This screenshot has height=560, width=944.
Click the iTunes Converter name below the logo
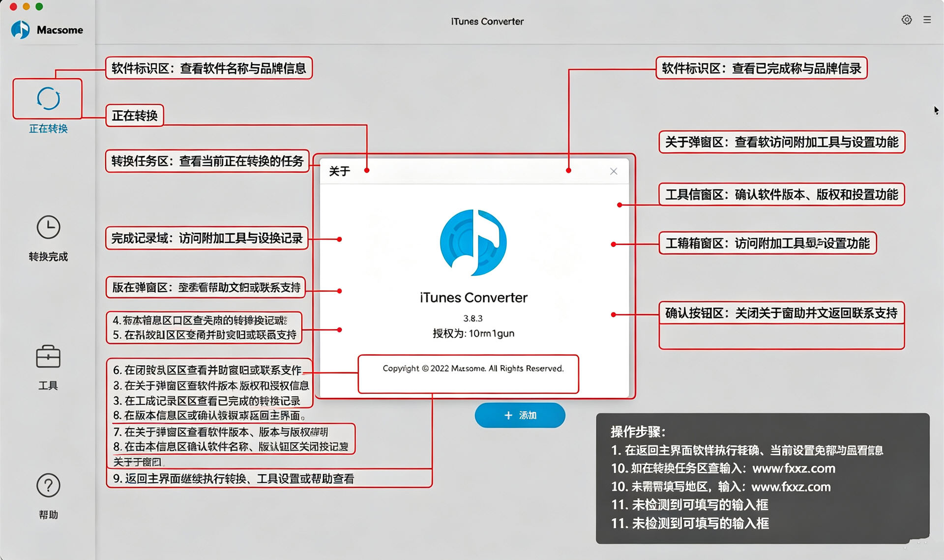(473, 297)
